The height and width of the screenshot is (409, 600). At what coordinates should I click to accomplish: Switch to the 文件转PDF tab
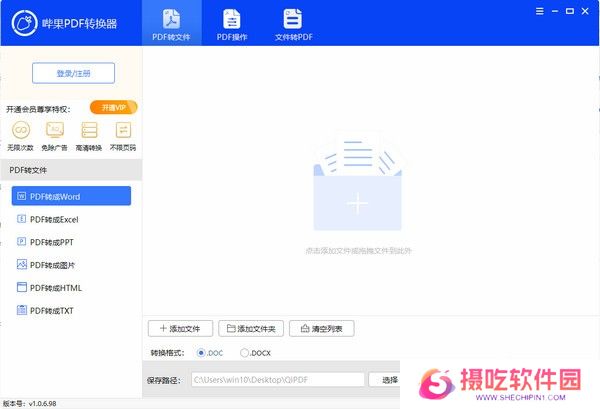[292, 24]
